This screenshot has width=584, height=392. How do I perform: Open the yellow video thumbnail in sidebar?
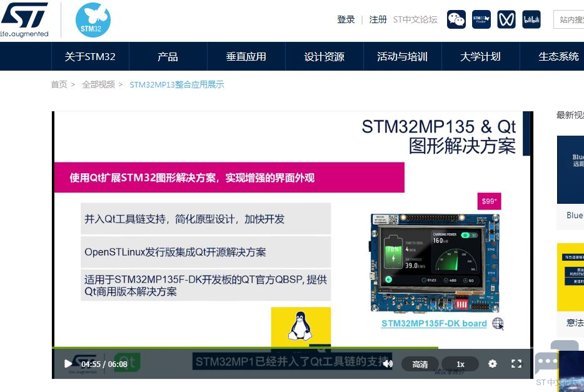coord(571,277)
